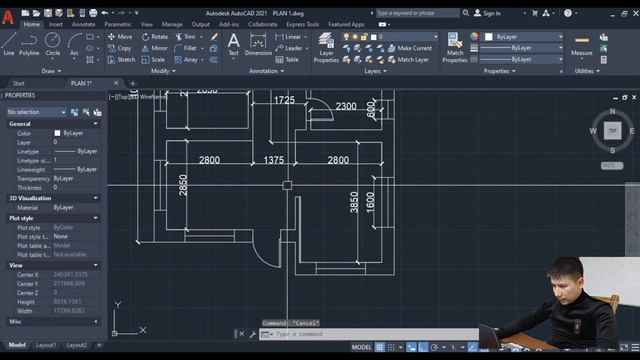Open the Annotate ribbon tab
This screenshot has height=360, width=640.
83,24
